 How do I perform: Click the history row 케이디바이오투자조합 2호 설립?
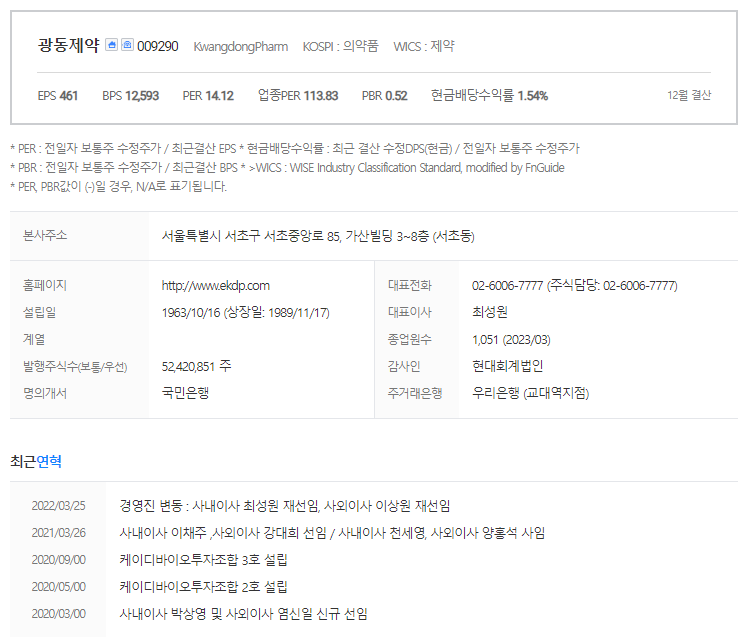pyautogui.click(x=203, y=587)
